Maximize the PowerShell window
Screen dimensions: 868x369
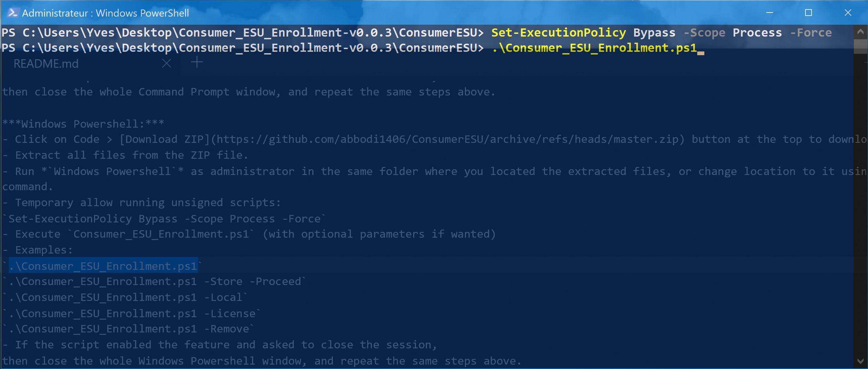808,13
